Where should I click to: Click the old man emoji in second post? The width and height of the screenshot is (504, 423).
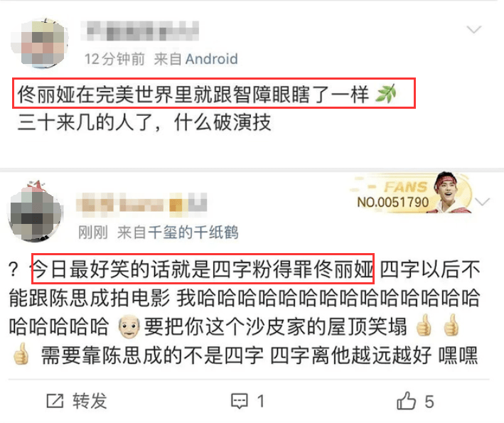tap(129, 326)
